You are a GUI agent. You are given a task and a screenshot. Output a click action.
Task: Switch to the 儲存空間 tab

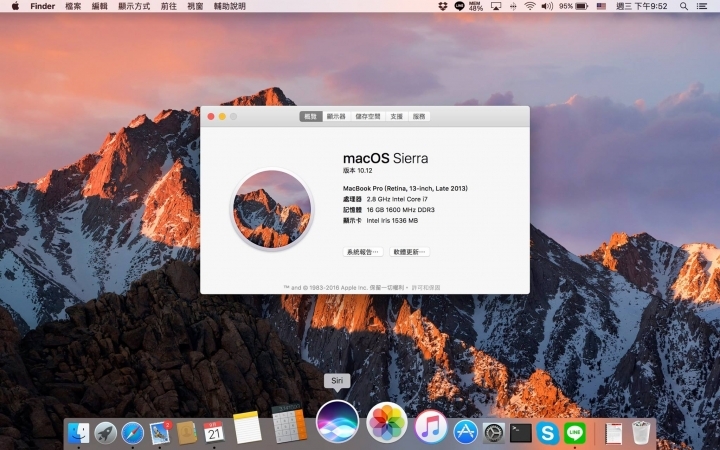[x=368, y=117]
